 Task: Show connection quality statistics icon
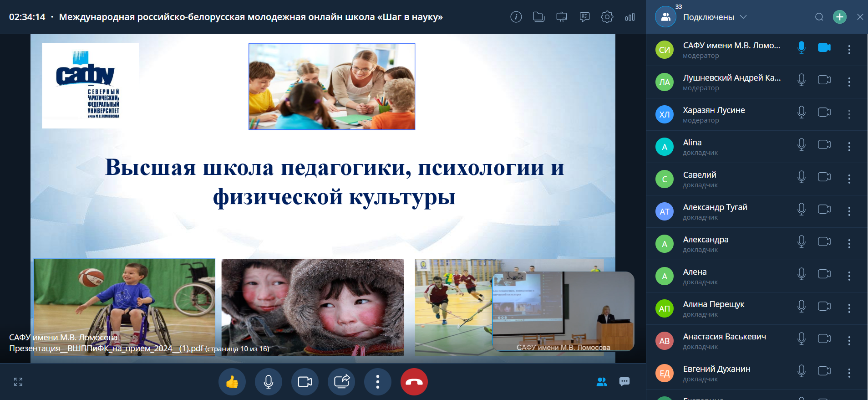click(630, 17)
